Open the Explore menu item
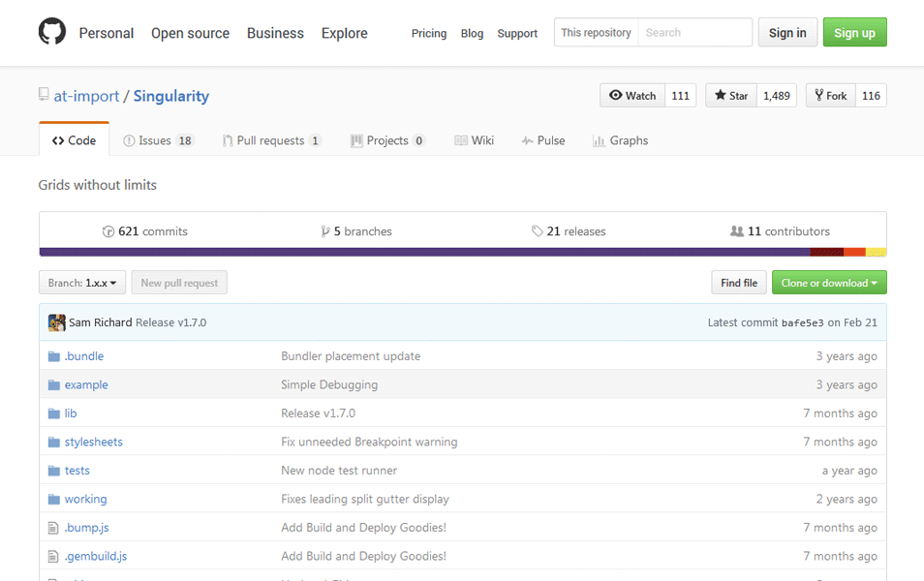The width and height of the screenshot is (924, 581). (x=344, y=33)
